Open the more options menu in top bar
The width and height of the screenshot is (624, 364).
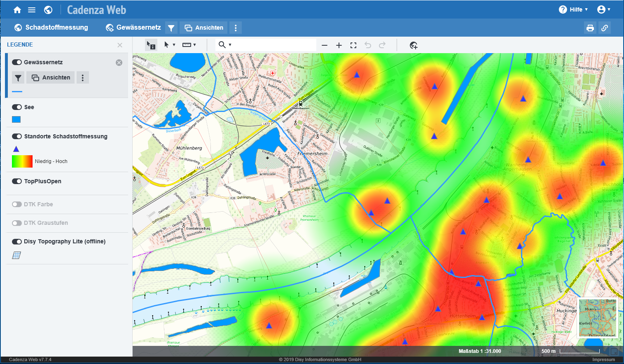click(236, 28)
